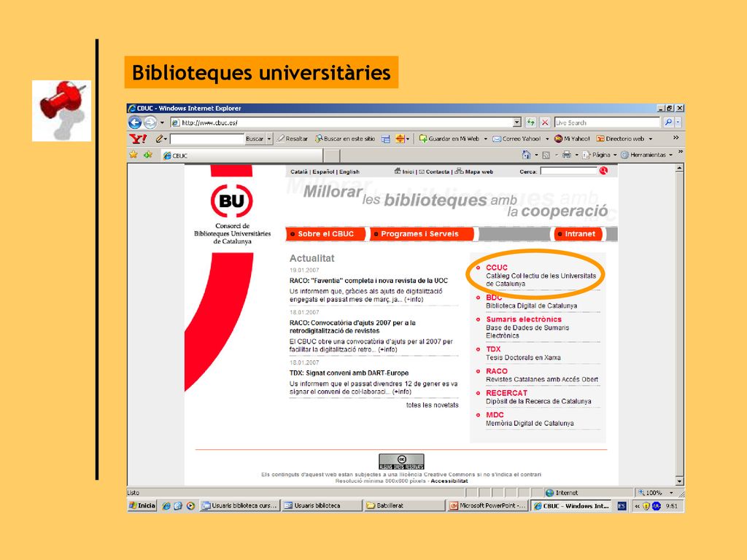Viewport: 747px width, 560px height.
Task: Open the TDX link
Action: coord(493,349)
